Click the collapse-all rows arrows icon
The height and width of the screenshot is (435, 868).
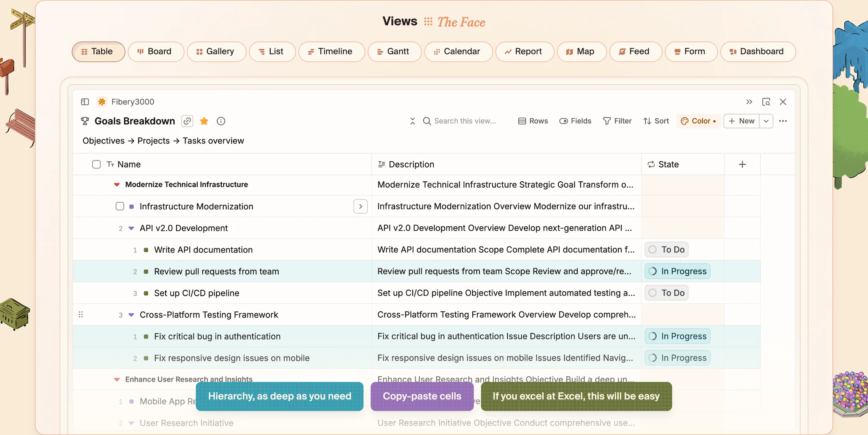pos(412,121)
